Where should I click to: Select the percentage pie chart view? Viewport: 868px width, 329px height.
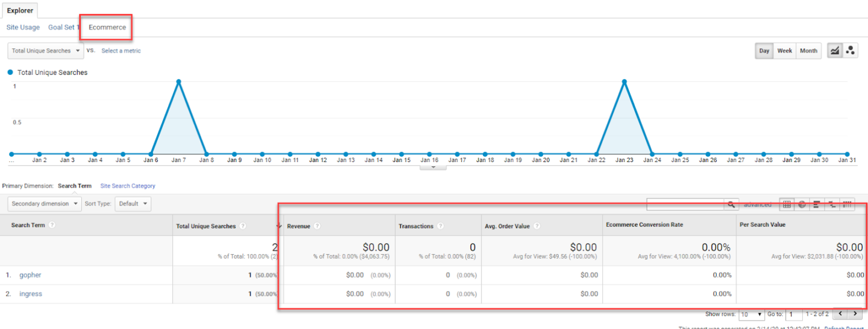tap(802, 204)
